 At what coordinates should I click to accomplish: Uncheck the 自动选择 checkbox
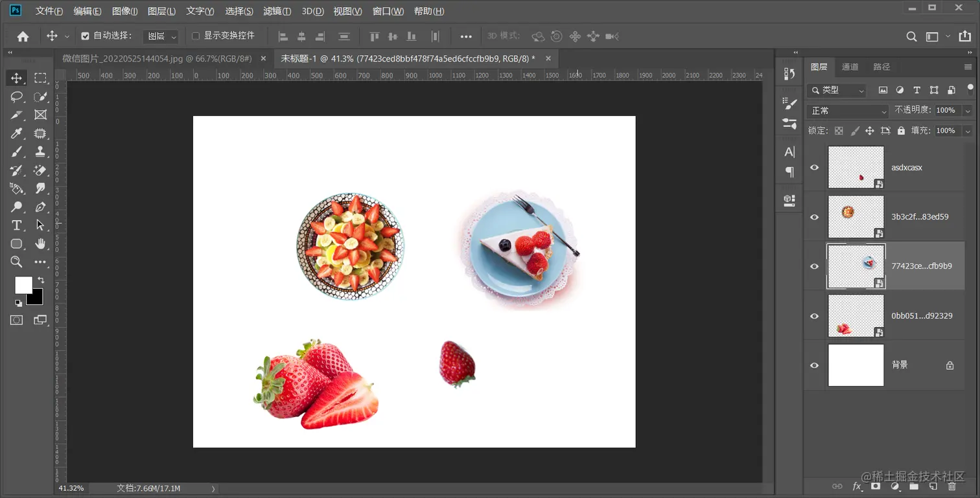coord(85,36)
